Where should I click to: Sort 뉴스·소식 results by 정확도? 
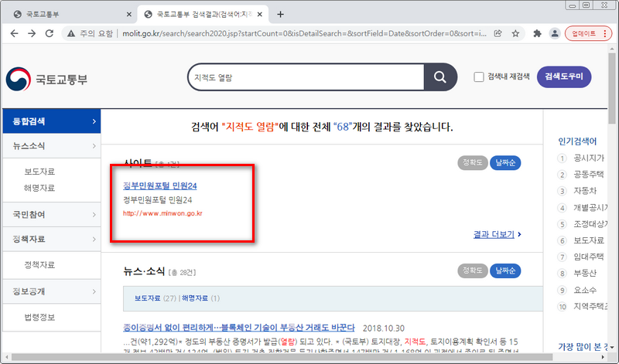[473, 270]
